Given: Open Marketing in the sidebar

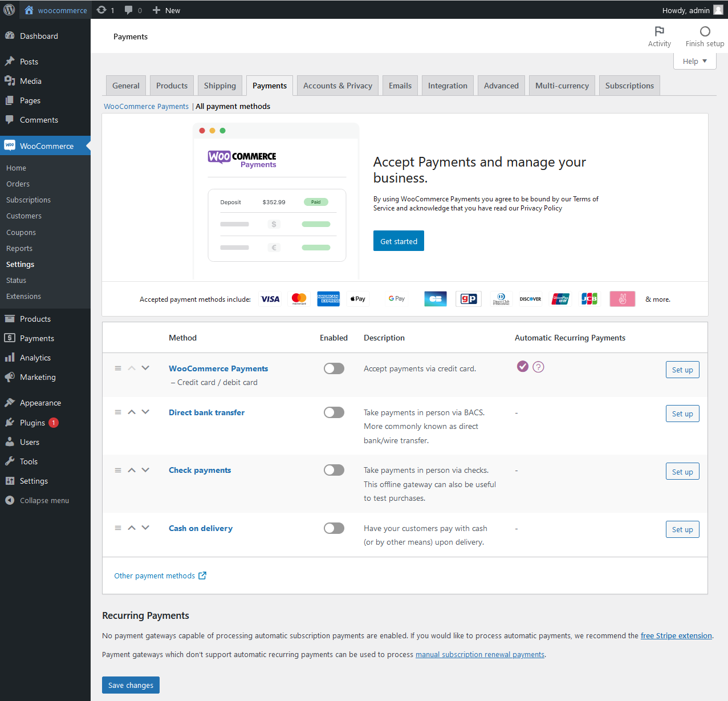Looking at the screenshot, I should pos(45,377).
